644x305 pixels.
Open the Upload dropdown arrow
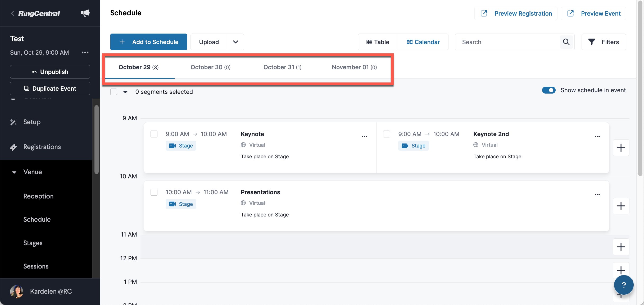[x=235, y=42]
